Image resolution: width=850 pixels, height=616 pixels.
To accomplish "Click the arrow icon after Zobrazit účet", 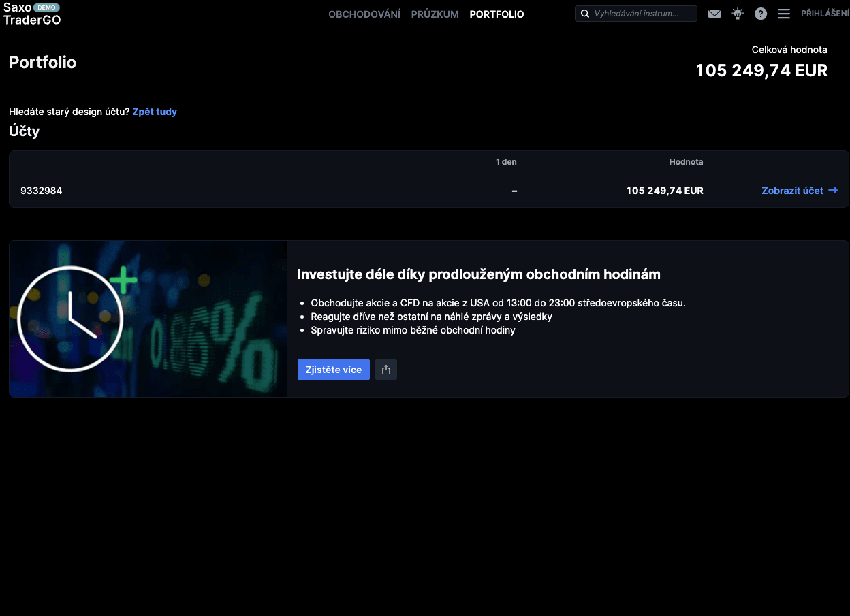I will (832, 191).
